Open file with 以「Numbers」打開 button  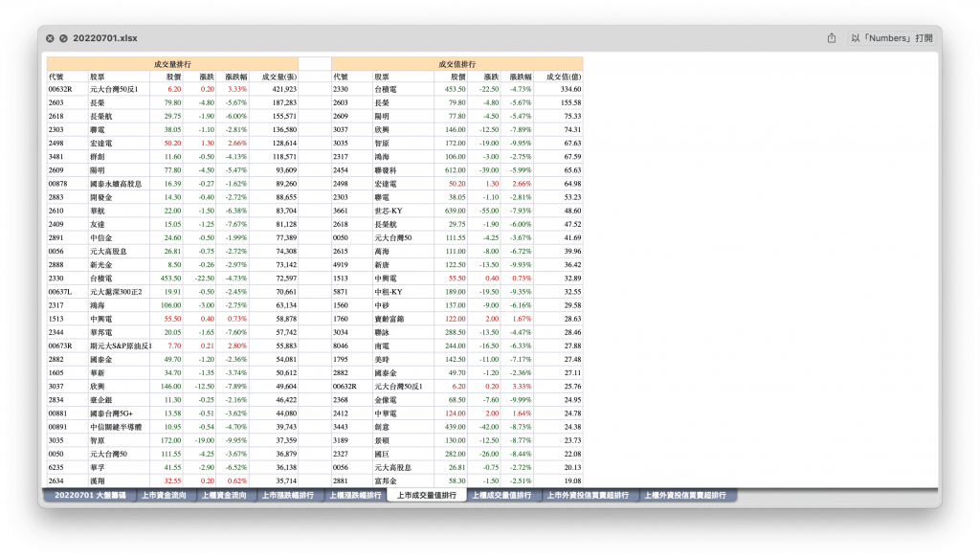(891, 38)
